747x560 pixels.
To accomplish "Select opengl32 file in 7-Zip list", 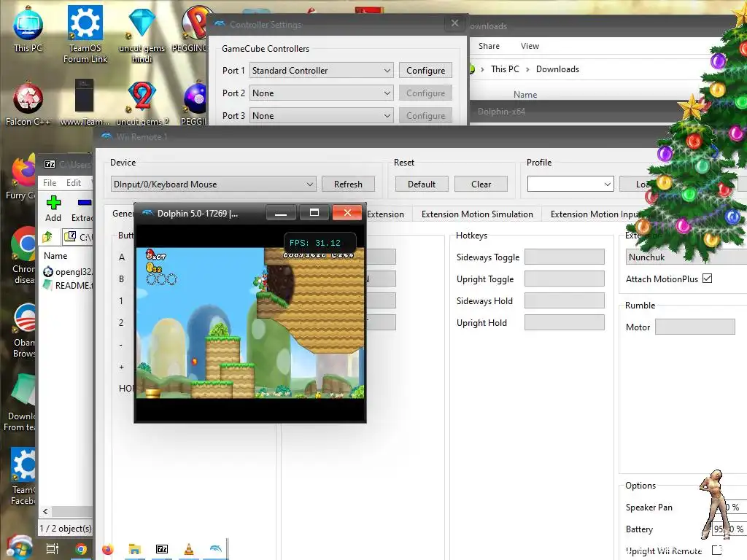I will [x=66, y=272].
